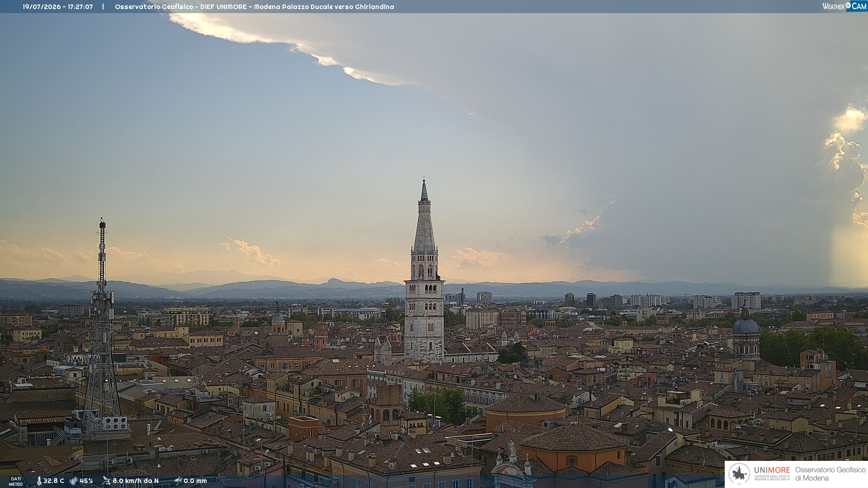Click the Osservatorio Geofisico - DIEF UNIMORE camera title
The width and height of the screenshot is (868, 488).
pyautogui.click(x=255, y=7)
